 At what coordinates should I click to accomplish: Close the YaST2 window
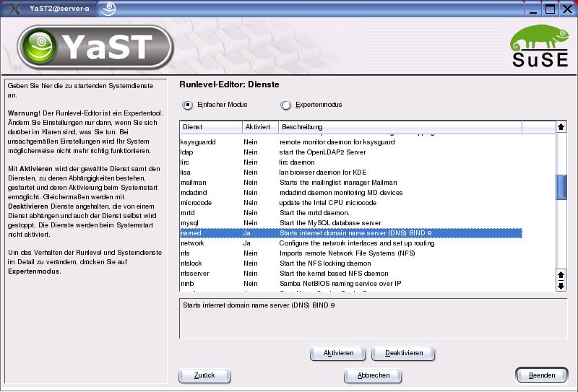[567, 9]
